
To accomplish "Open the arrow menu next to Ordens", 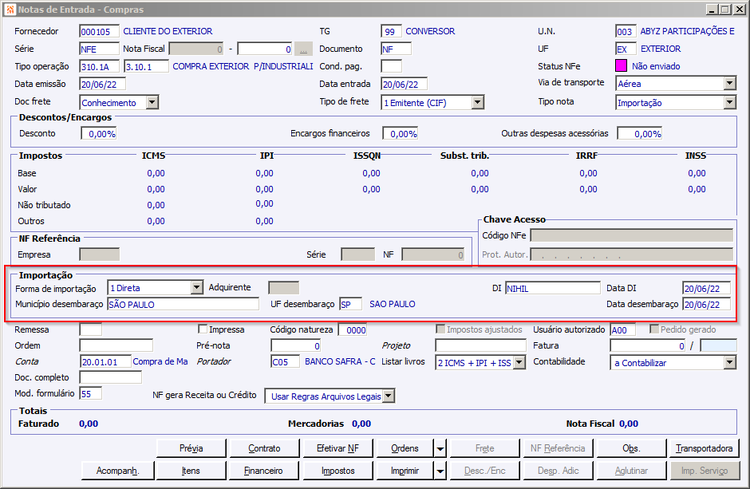I will click(x=440, y=448).
